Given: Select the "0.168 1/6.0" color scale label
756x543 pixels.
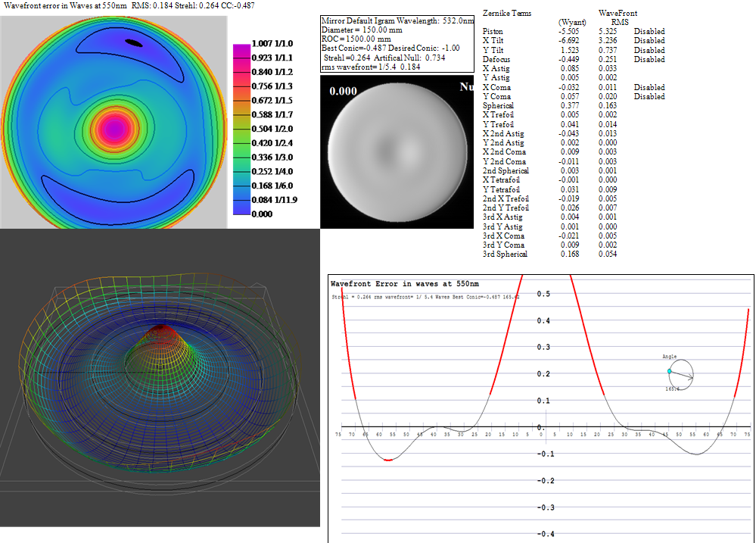Looking at the screenshot, I should click(x=272, y=186).
